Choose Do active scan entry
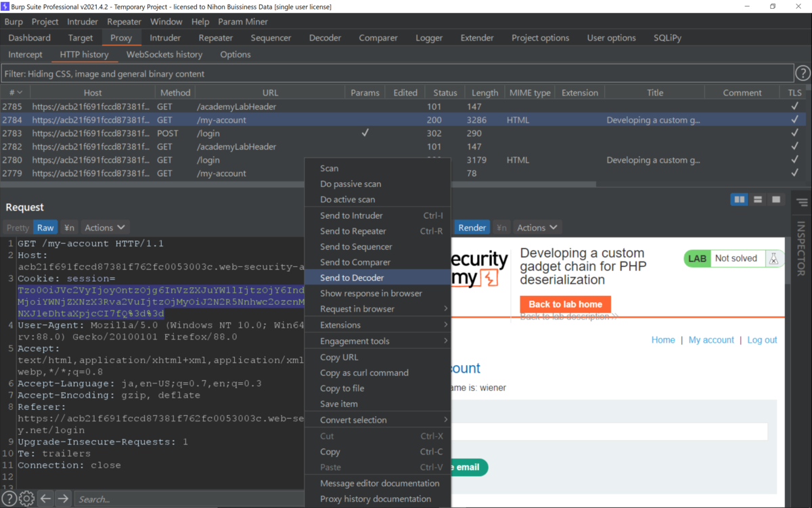Image resolution: width=812 pixels, height=508 pixels. tap(378, 199)
